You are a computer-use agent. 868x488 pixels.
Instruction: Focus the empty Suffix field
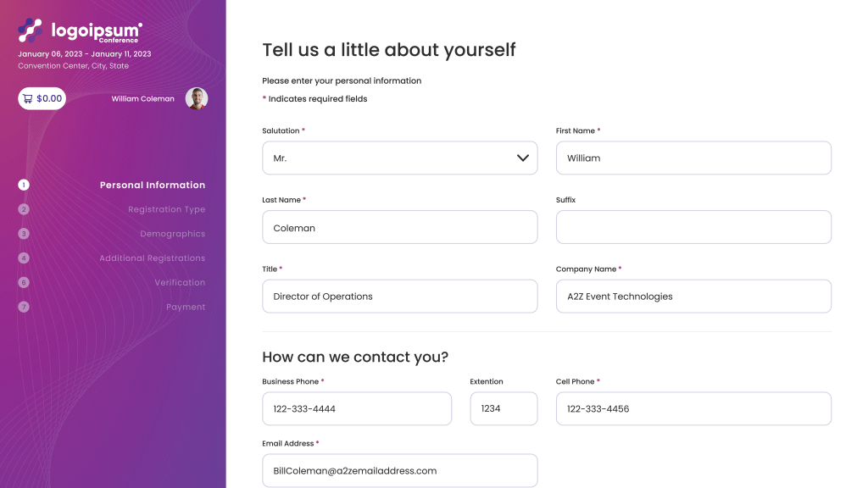[693, 227]
